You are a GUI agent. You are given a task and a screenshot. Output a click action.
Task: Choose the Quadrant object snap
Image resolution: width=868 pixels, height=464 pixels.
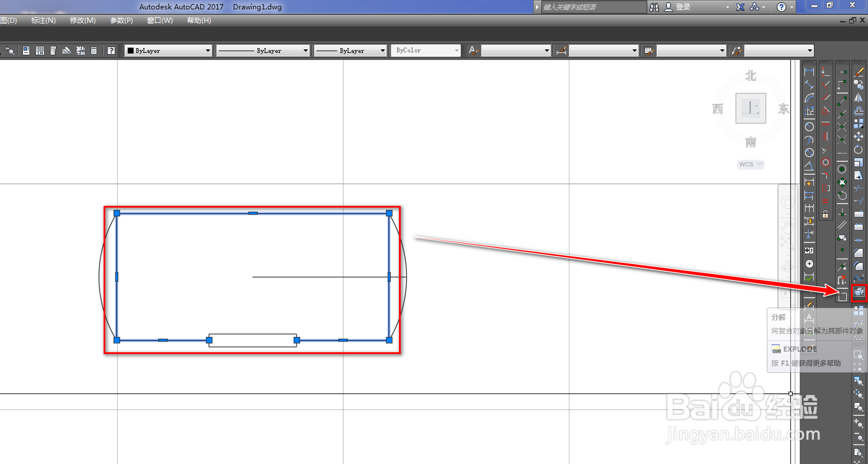[x=842, y=182]
